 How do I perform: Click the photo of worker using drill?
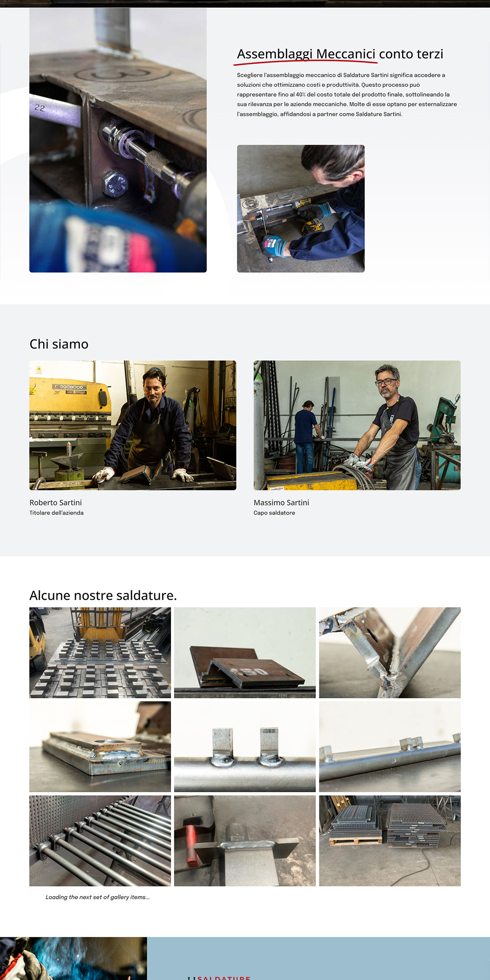pos(301,209)
